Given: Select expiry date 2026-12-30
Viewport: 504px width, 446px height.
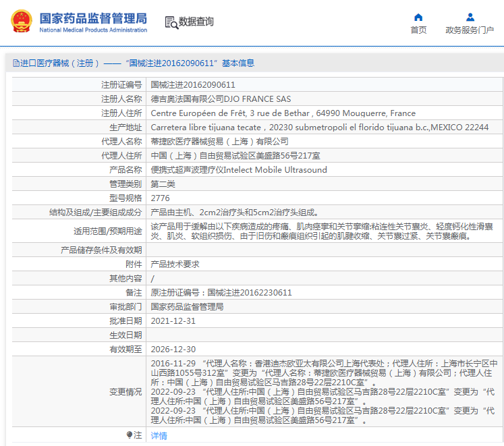Looking at the screenshot, I should coord(173,350).
